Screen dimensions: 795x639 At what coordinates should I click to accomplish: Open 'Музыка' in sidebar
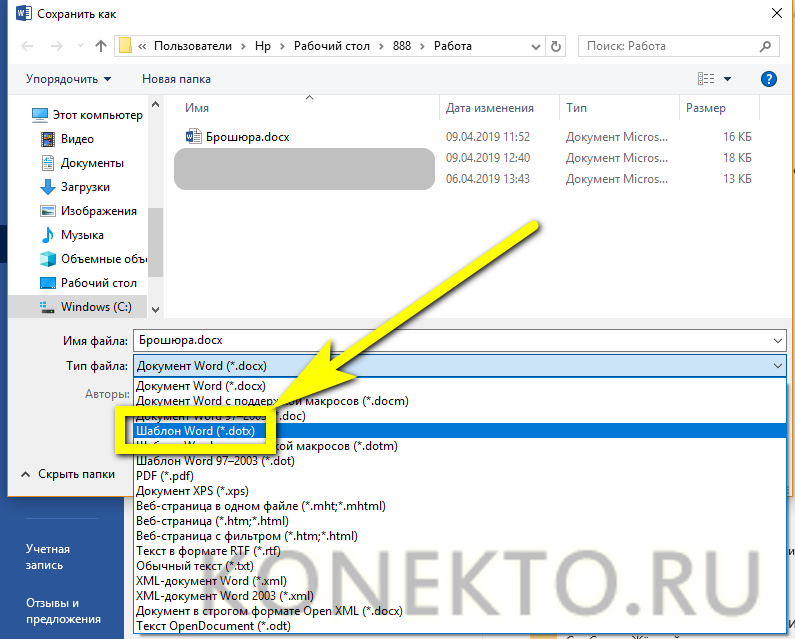click(71, 235)
